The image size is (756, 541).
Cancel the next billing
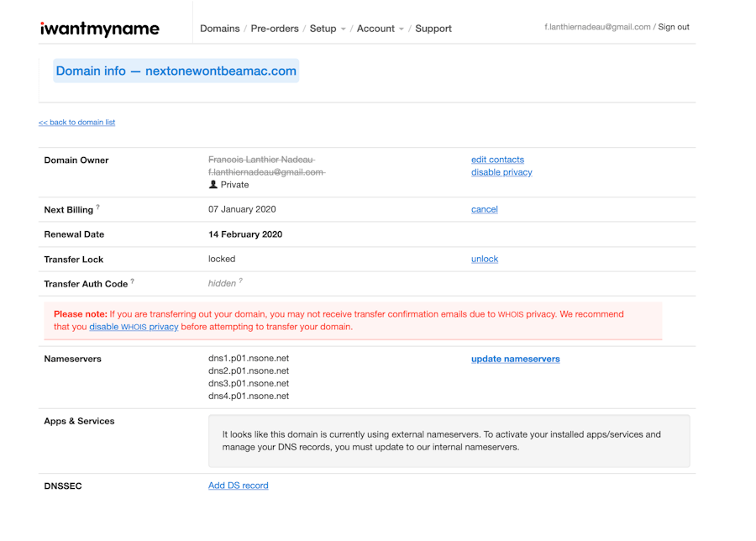[484, 209]
